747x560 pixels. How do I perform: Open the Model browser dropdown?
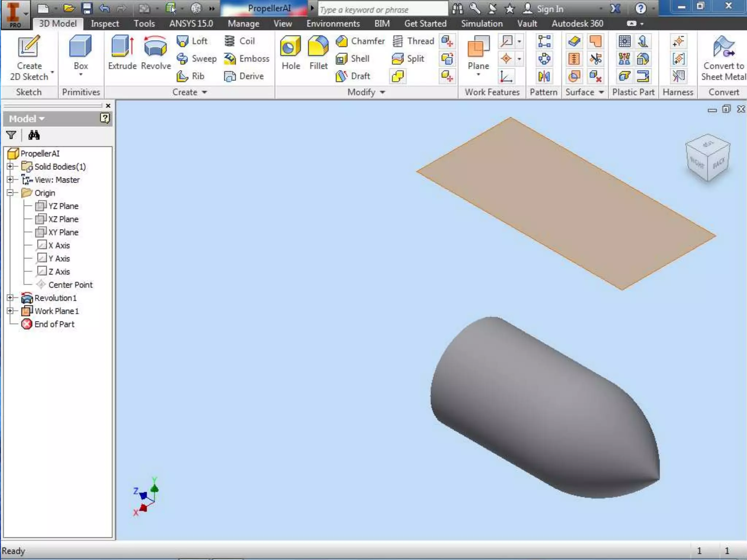pyautogui.click(x=27, y=119)
